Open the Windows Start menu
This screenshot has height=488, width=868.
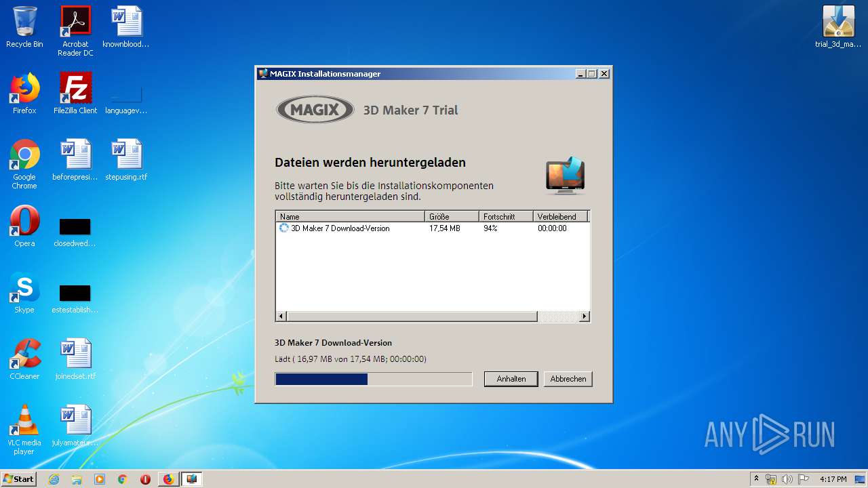[18, 479]
